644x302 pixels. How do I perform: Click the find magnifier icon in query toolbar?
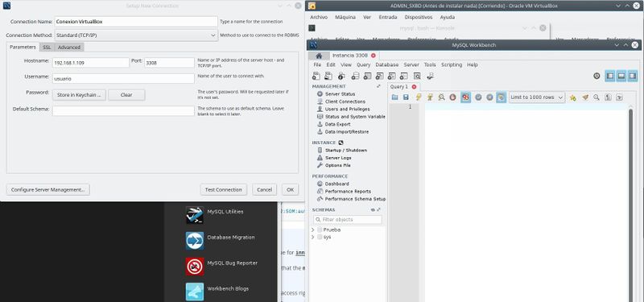pyautogui.click(x=597, y=97)
